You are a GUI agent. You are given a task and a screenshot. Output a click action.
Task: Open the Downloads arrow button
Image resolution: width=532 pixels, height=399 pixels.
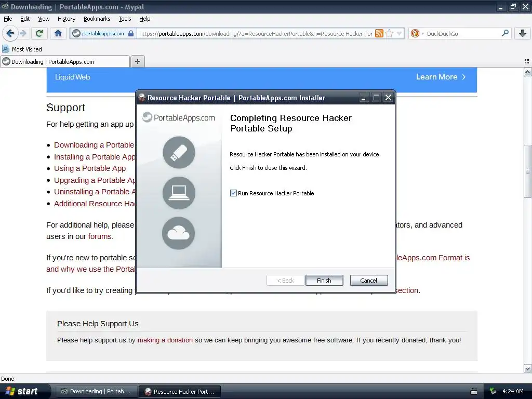pos(523,33)
